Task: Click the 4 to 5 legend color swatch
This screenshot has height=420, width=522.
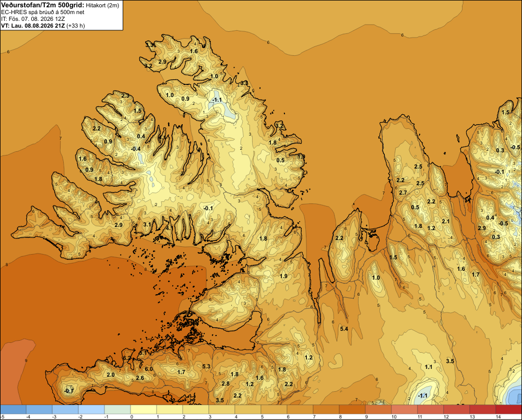Action: click(x=248, y=410)
